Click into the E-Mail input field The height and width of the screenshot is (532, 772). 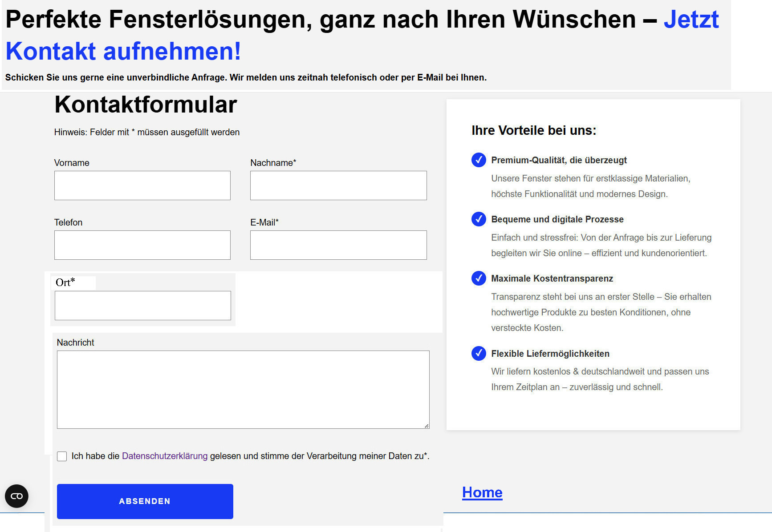click(x=338, y=245)
